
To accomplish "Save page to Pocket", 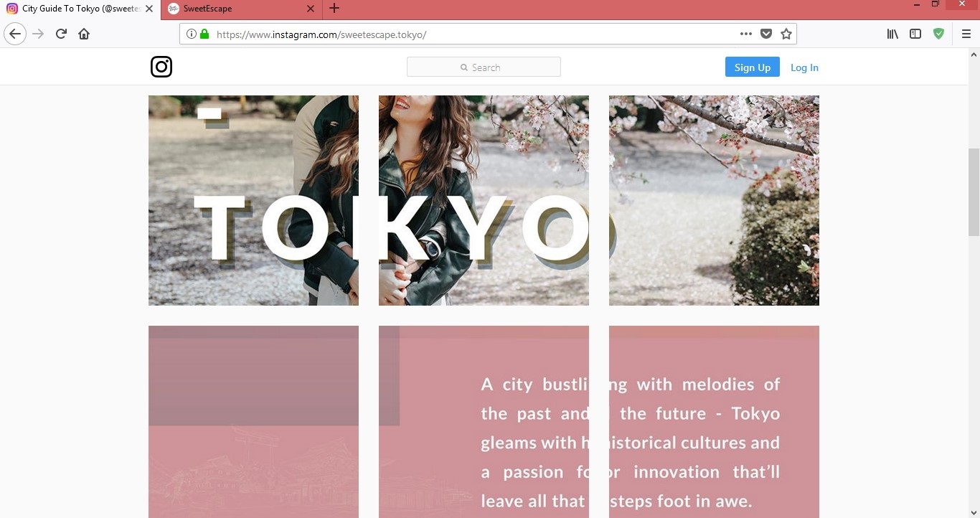I will 766,34.
